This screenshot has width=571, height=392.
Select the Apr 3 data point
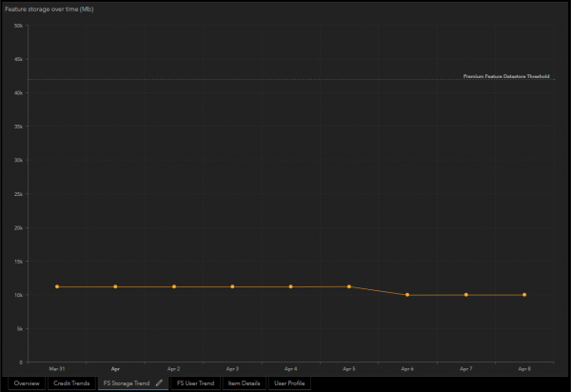click(x=232, y=286)
